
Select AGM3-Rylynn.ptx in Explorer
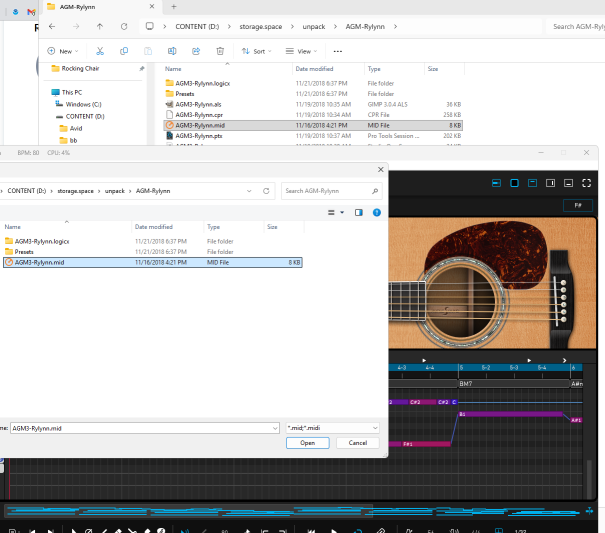[313, 136]
